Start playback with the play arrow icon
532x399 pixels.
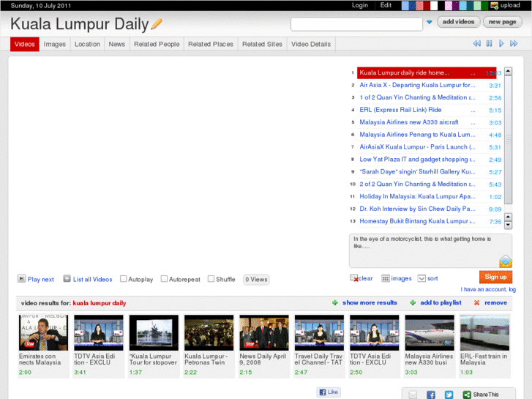pos(501,43)
